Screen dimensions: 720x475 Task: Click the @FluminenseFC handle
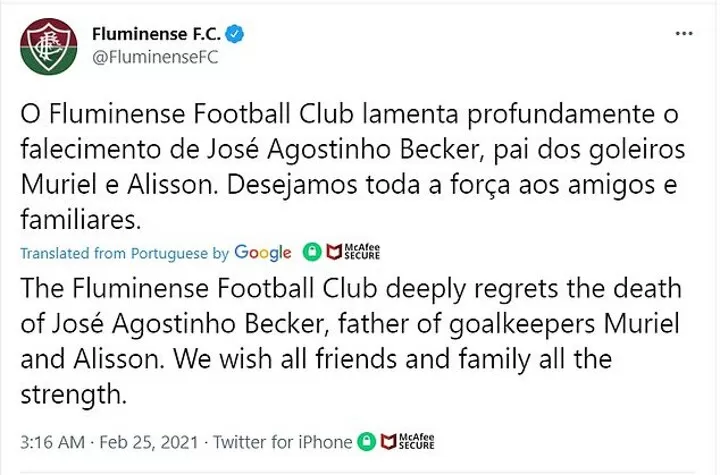[155, 57]
